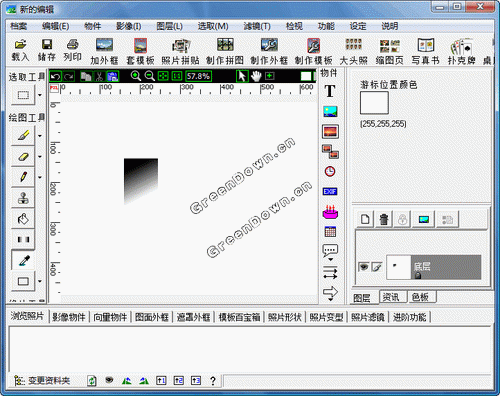Switch to the 色板 tab

(421, 297)
